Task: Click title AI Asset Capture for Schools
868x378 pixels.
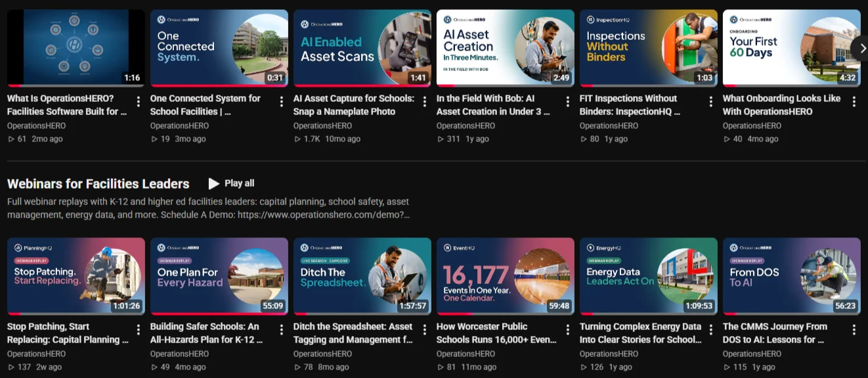Action: [354, 105]
